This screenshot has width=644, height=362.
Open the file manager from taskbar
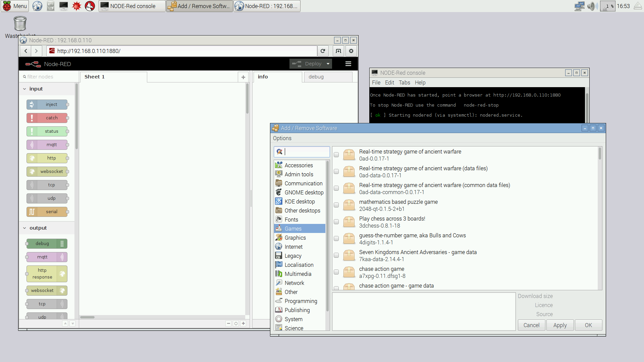pyautogui.click(x=50, y=6)
